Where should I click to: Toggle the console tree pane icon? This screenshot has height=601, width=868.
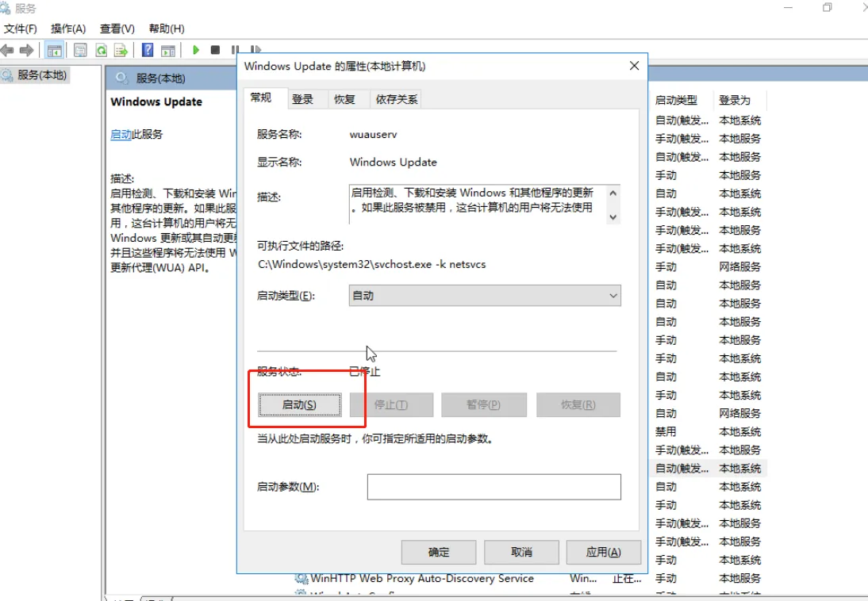[x=54, y=49]
